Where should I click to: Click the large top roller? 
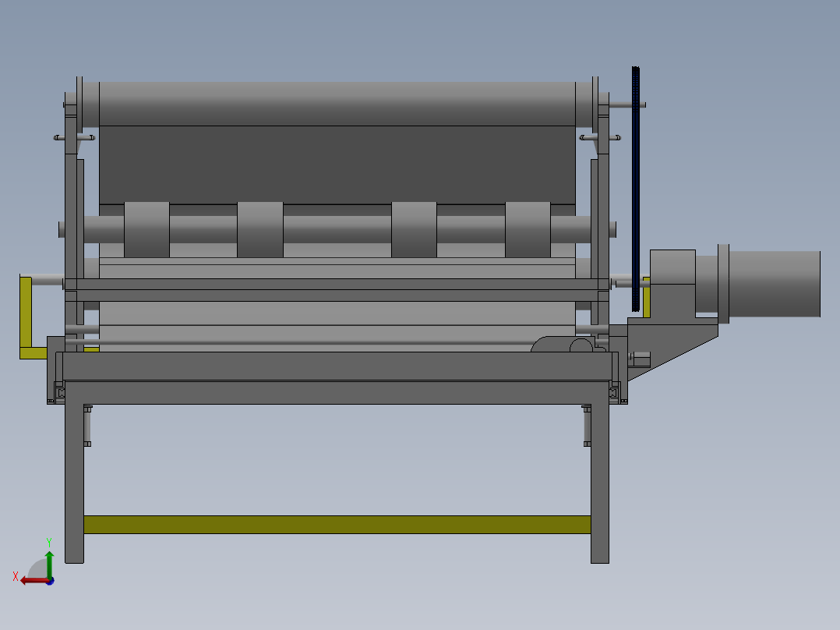337,103
